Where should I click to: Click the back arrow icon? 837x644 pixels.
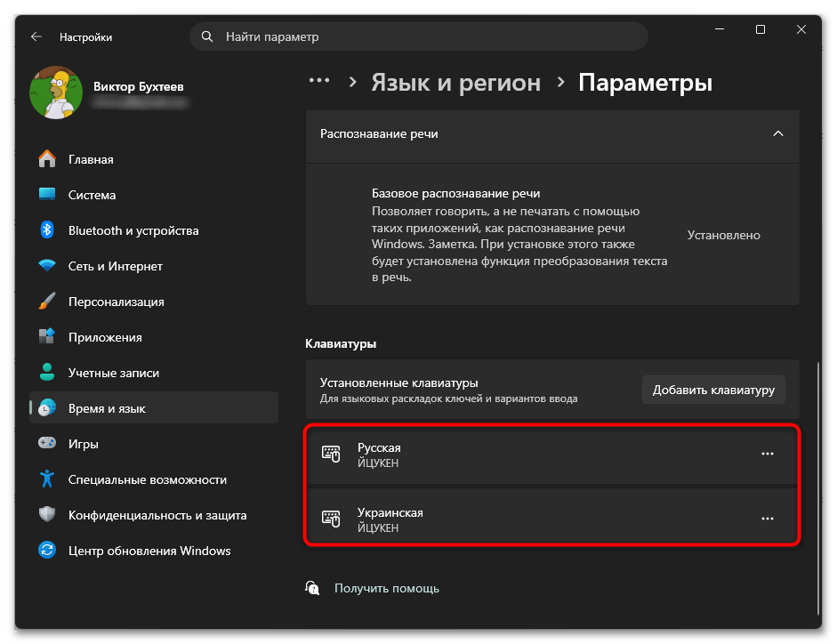36,36
